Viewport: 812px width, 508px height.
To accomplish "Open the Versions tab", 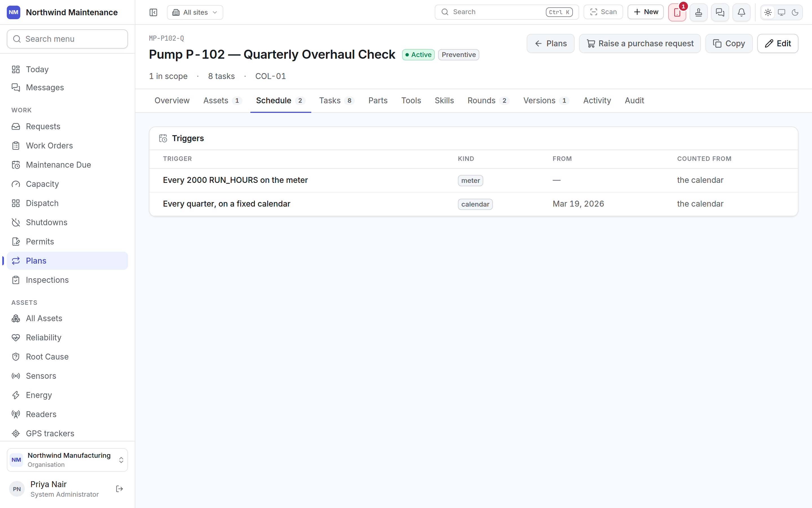I will point(546,100).
